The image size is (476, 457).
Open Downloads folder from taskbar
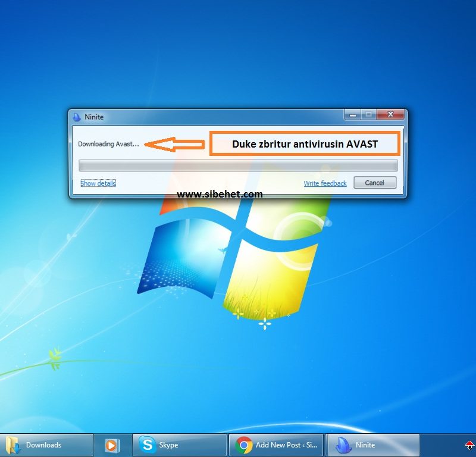tap(46, 445)
